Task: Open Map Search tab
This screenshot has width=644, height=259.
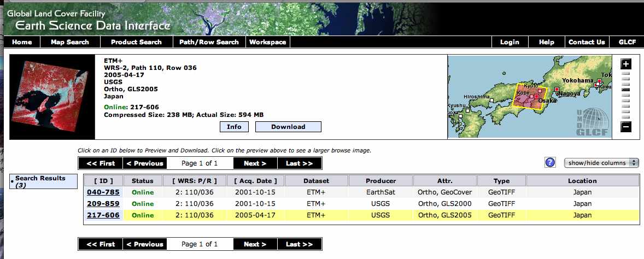Action: point(70,42)
